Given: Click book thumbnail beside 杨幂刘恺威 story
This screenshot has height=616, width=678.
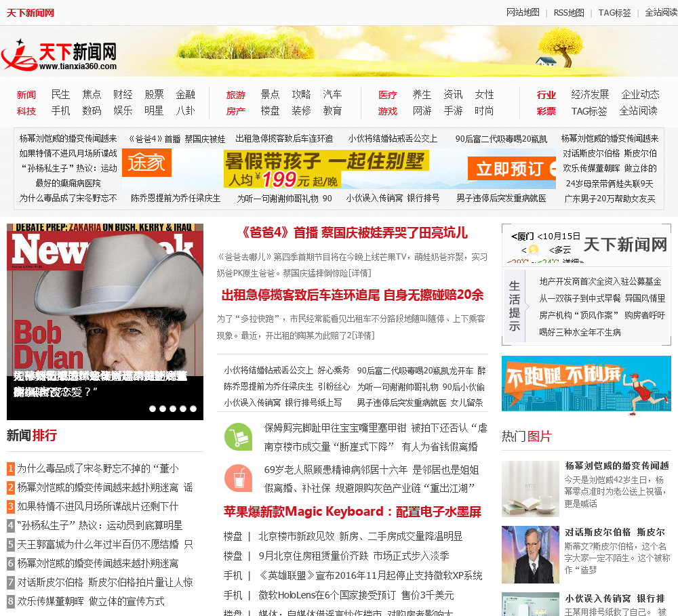Looking at the screenshot, I should 531,489.
